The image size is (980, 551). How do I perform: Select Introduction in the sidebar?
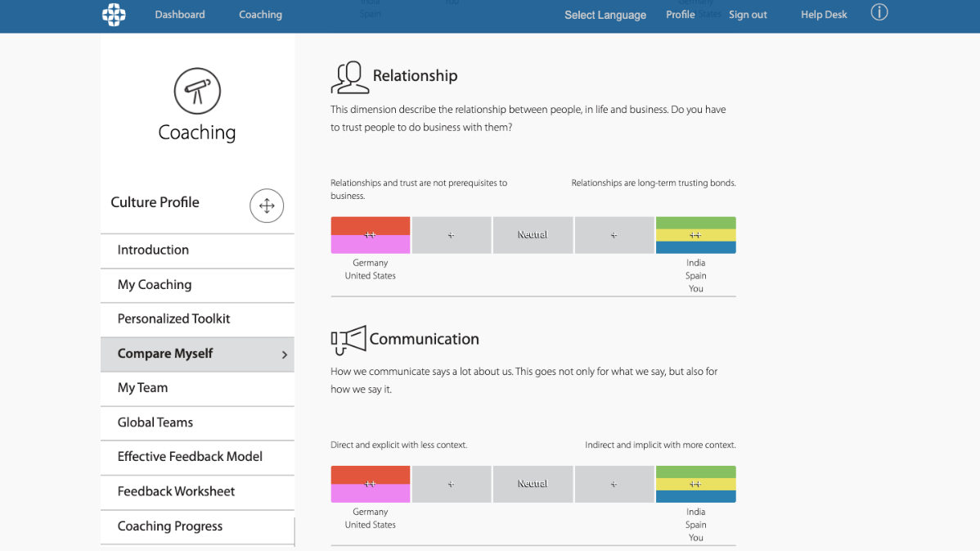pyautogui.click(x=153, y=251)
